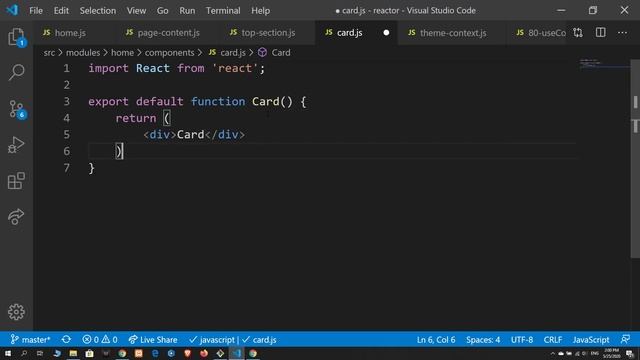Open Windows Task View
The image size is (640, 360).
pyautogui.click(x=40, y=353)
